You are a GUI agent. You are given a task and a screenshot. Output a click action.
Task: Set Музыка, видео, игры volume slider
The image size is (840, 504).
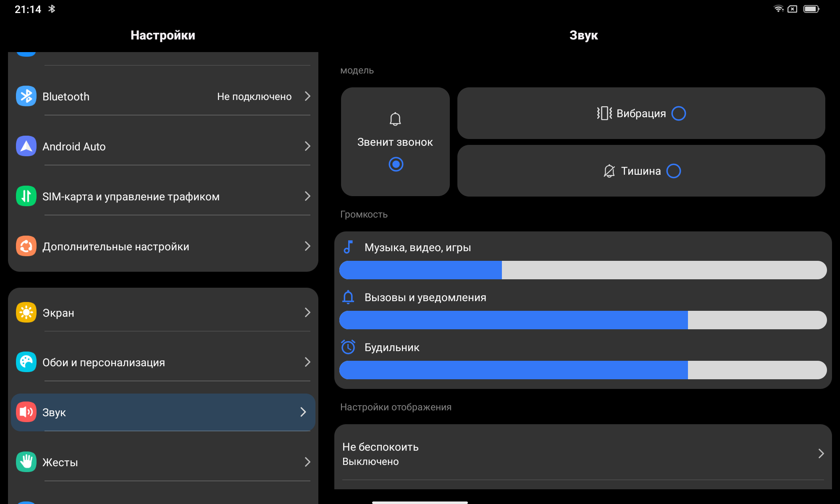click(583, 270)
